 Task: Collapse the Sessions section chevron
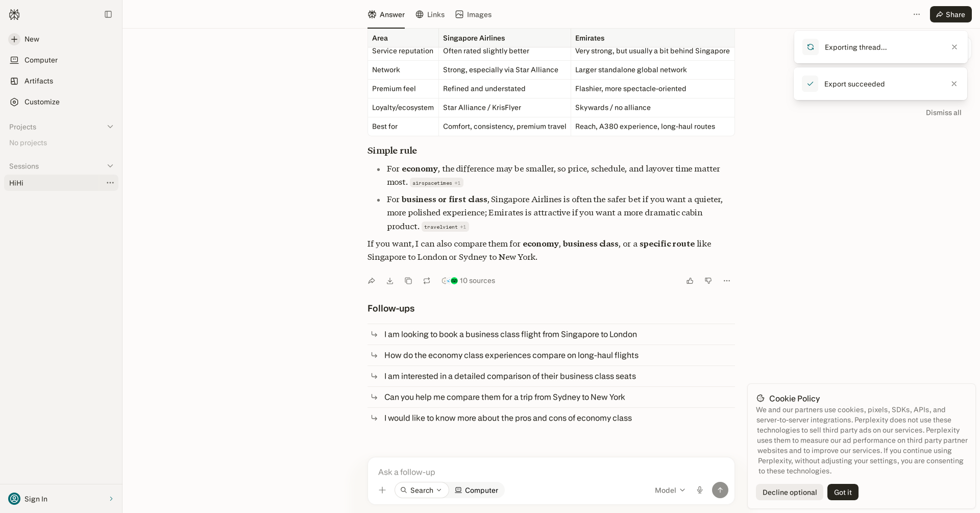(110, 166)
